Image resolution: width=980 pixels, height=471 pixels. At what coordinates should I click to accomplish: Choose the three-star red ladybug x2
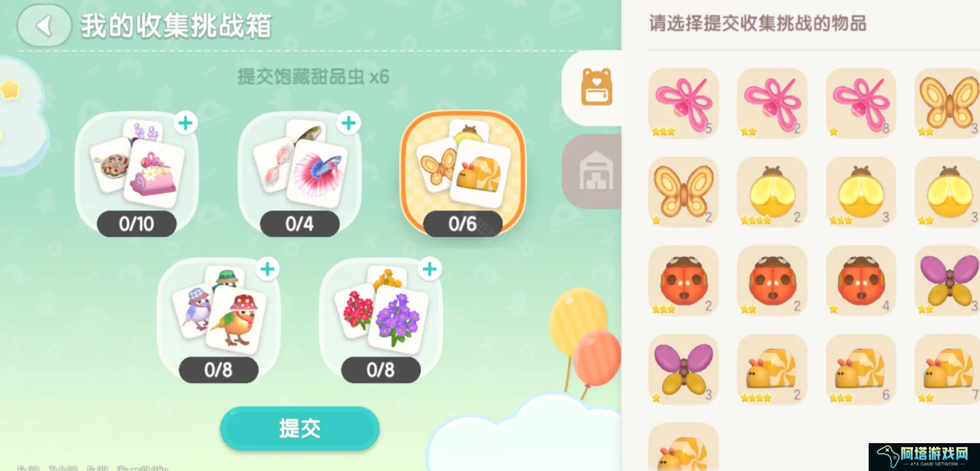[x=683, y=280]
